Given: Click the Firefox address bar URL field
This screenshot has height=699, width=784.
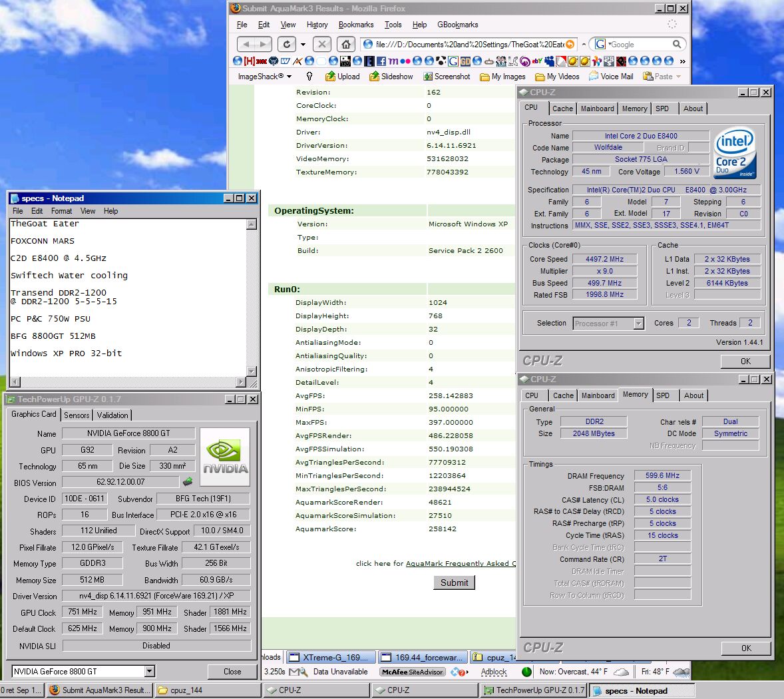Looking at the screenshot, I should point(470,44).
